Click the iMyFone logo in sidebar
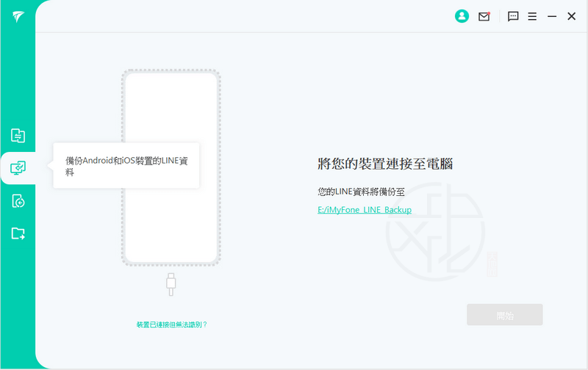Viewport: 588px width, 370px height. [18, 16]
